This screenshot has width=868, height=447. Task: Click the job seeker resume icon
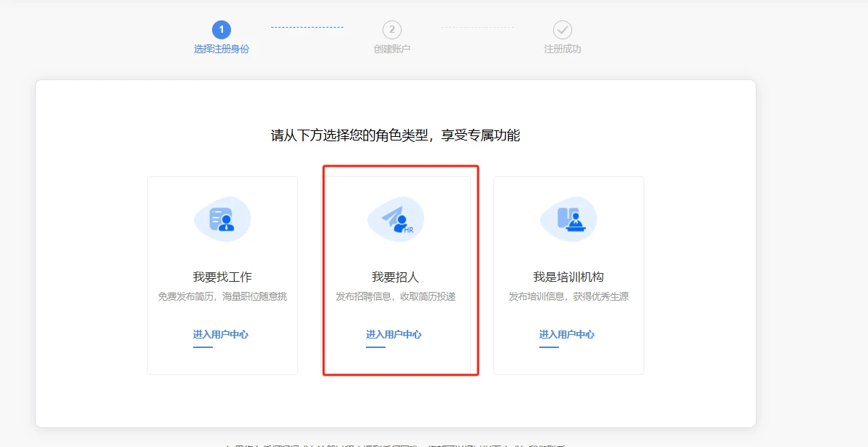click(x=222, y=219)
